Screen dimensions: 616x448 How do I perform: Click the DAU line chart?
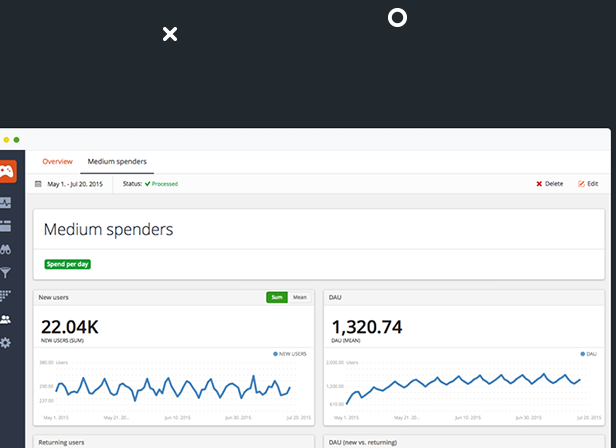(x=463, y=387)
